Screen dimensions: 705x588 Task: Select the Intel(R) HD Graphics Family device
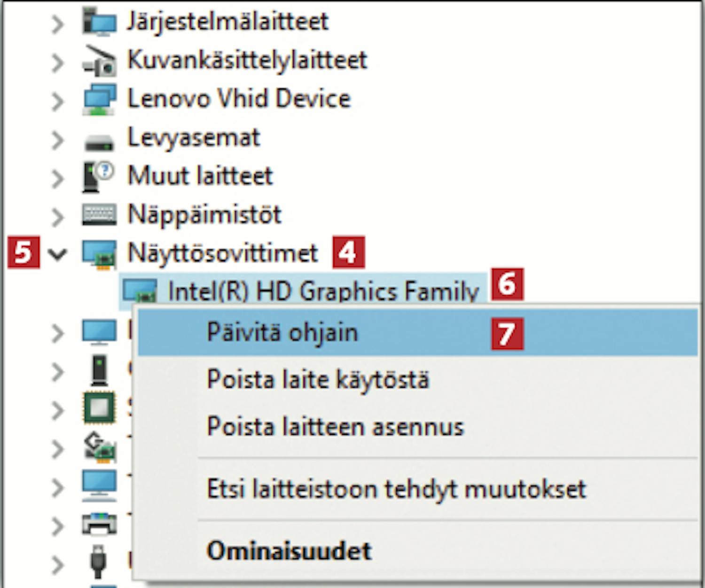tap(323, 291)
